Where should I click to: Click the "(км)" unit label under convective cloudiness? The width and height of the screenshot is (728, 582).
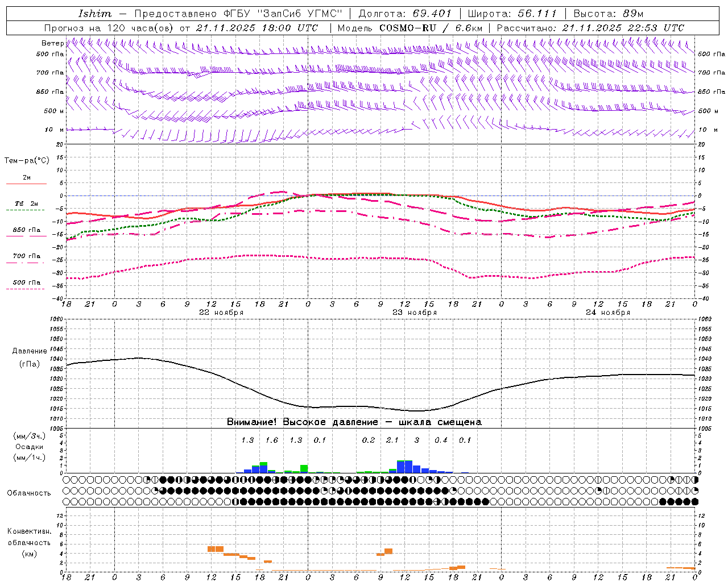click(30, 553)
